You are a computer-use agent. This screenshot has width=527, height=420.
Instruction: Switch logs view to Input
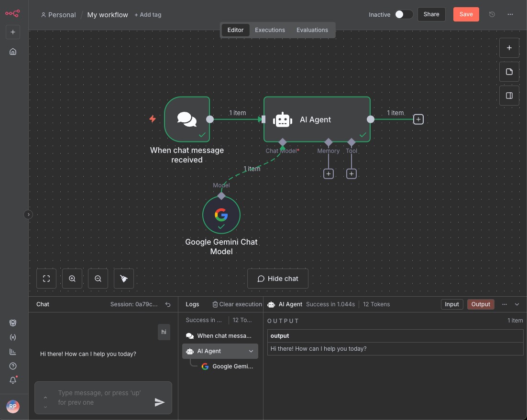pyautogui.click(x=451, y=304)
